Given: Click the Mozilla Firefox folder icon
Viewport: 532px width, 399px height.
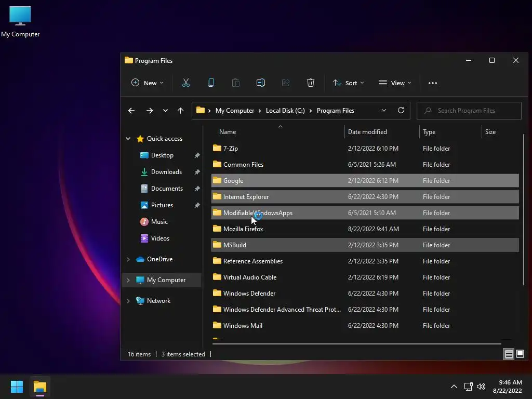Looking at the screenshot, I should [217, 229].
